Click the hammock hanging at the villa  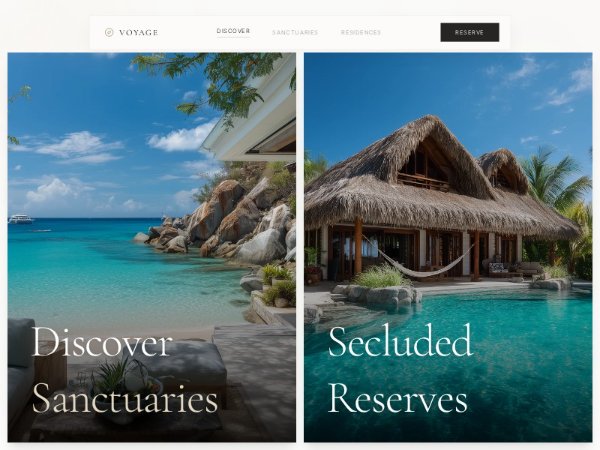coord(417,258)
